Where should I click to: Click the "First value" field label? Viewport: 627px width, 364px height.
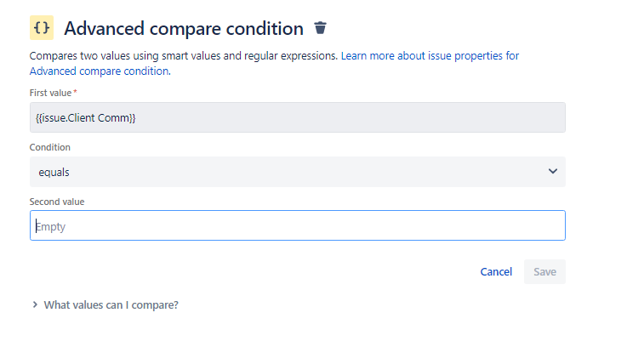(50, 93)
